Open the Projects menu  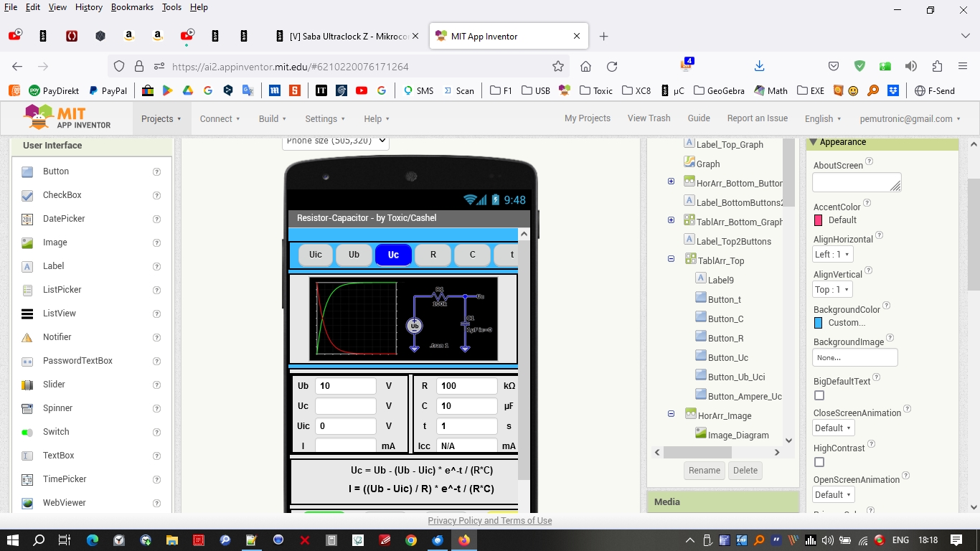(161, 119)
